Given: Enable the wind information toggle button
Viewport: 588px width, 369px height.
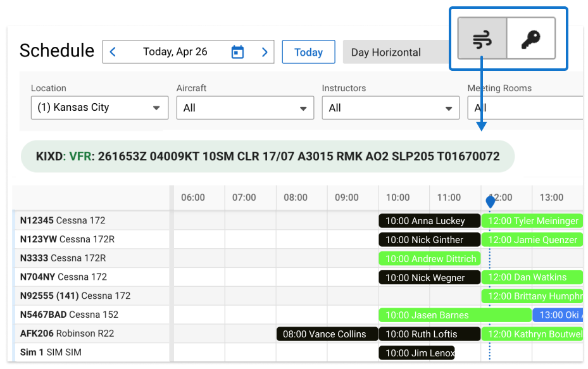Looking at the screenshot, I should pos(482,39).
